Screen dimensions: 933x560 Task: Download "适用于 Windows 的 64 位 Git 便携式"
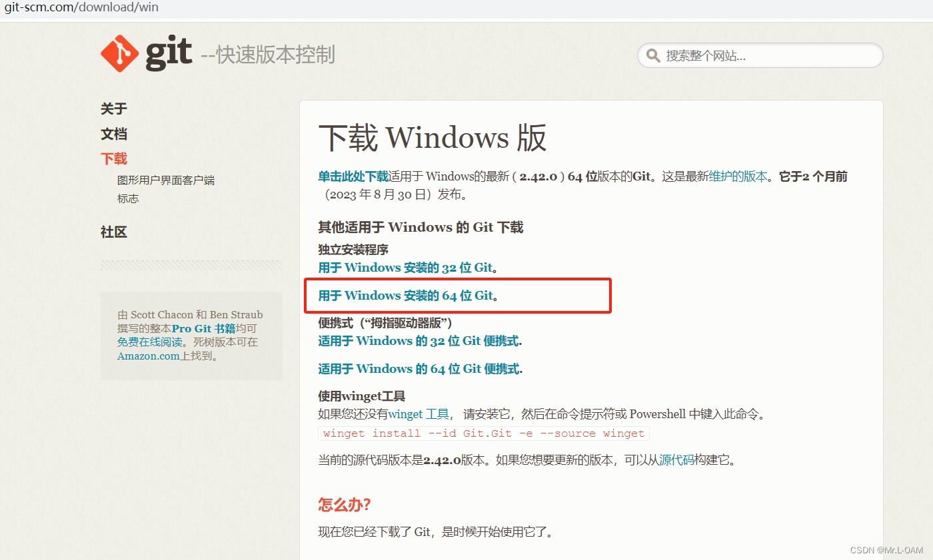(x=420, y=369)
